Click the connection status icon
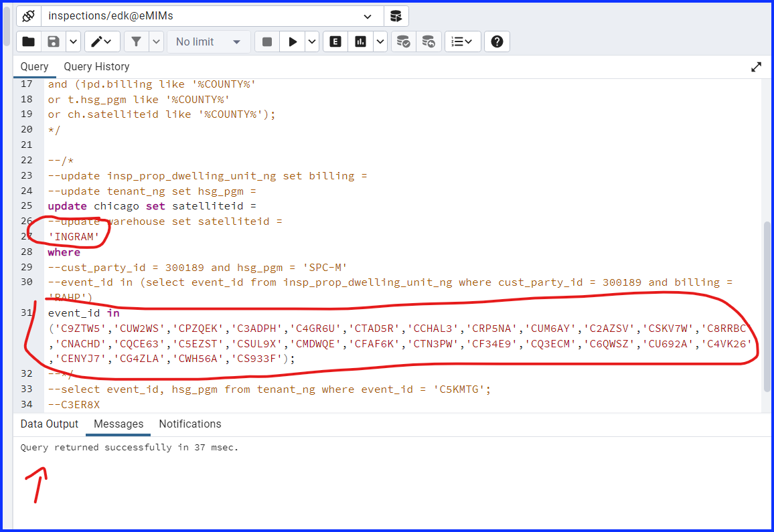Viewport: 774px width, 532px height. pos(28,16)
